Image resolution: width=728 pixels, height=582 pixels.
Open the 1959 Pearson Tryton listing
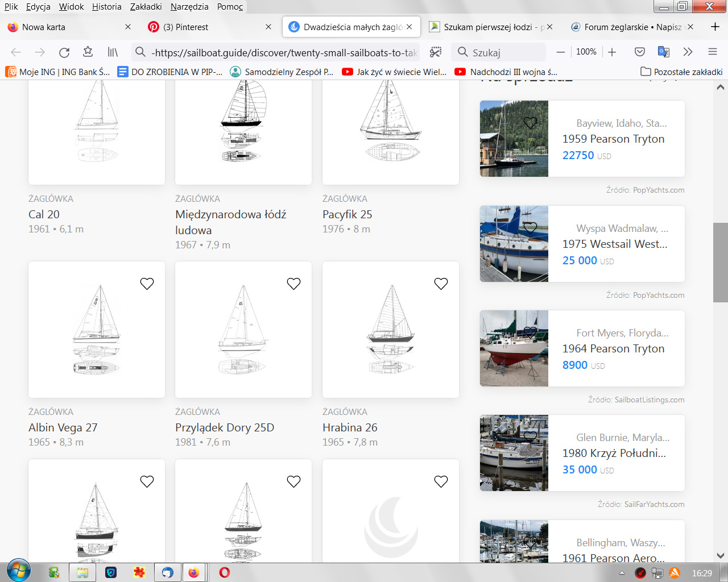pyautogui.click(x=613, y=139)
